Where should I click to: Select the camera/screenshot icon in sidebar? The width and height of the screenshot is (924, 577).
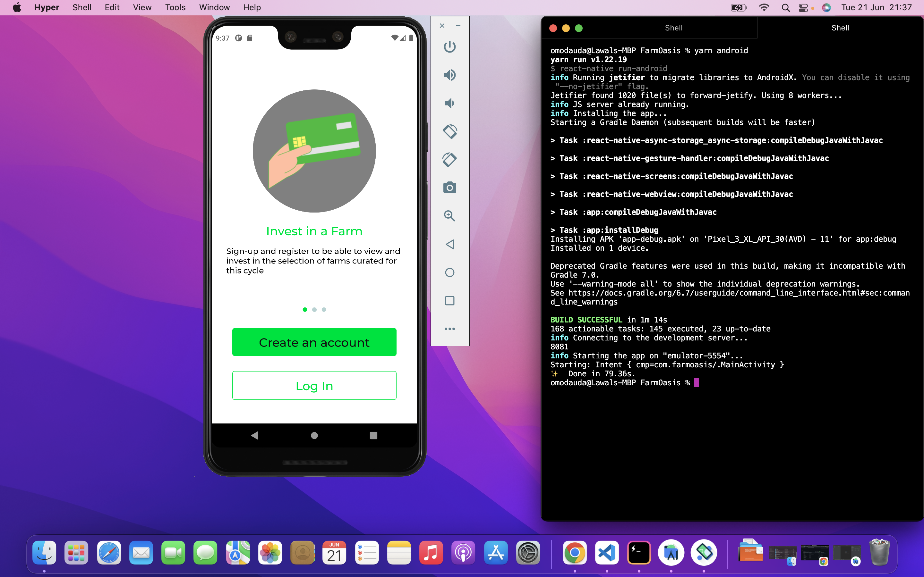click(450, 187)
